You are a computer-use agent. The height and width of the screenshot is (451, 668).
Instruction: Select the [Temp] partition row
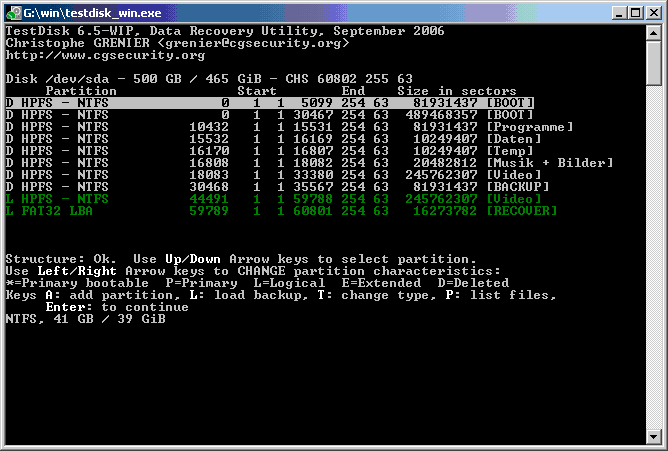tap(269, 151)
